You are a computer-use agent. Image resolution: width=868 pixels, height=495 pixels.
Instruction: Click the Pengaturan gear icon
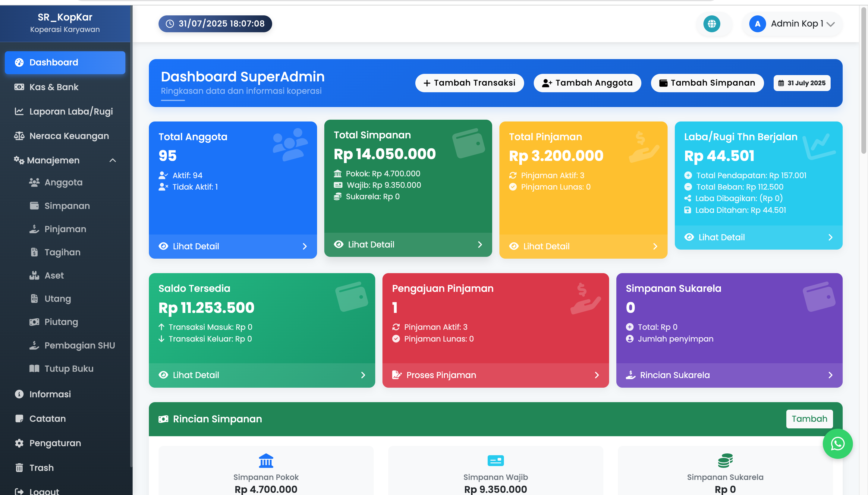[x=19, y=443]
